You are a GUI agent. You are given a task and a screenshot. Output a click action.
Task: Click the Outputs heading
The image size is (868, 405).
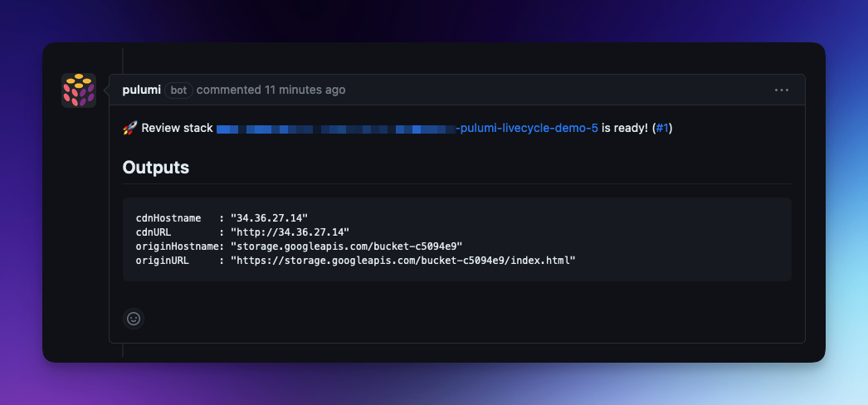pos(155,168)
